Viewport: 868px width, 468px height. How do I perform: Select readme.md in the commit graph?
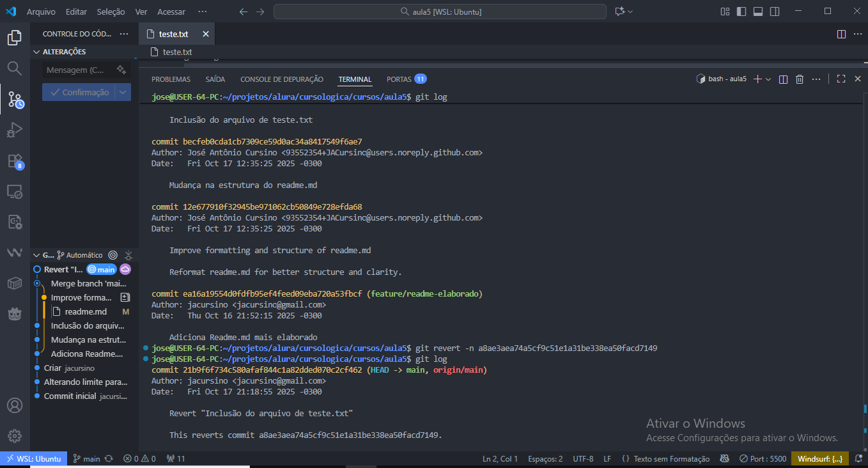pyautogui.click(x=86, y=311)
